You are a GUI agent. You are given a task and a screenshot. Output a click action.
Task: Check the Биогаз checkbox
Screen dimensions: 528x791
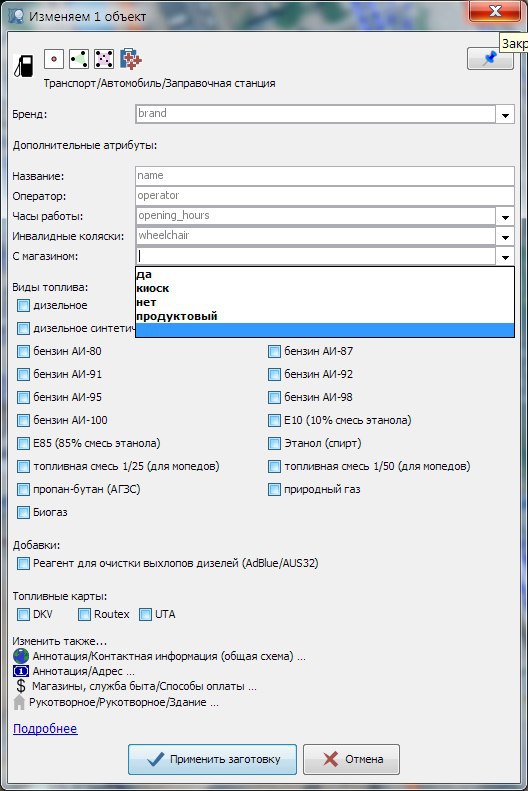pyautogui.click(x=23, y=513)
